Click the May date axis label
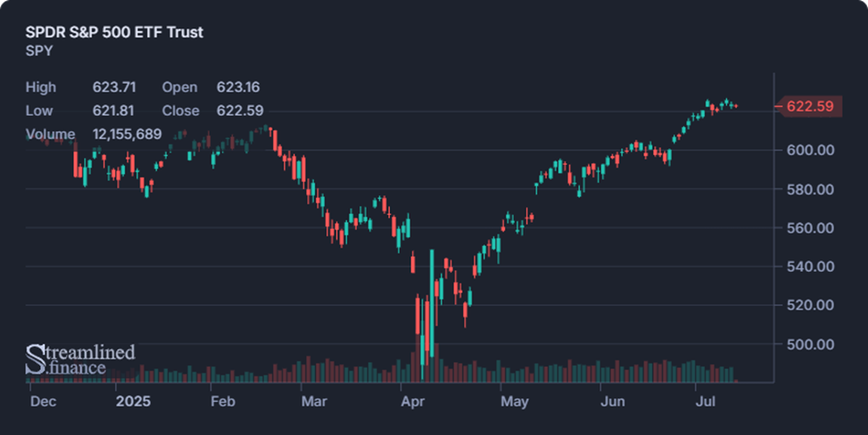 click(x=514, y=401)
